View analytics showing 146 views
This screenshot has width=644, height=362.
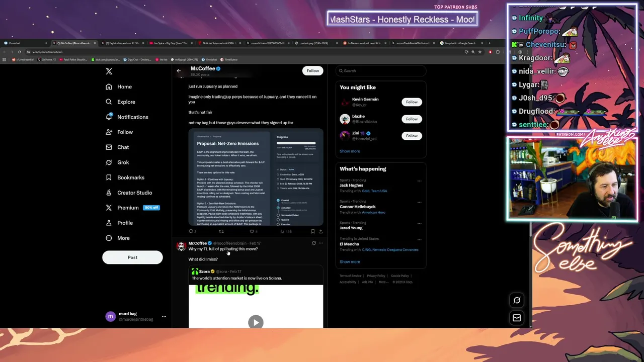point(286,231)
